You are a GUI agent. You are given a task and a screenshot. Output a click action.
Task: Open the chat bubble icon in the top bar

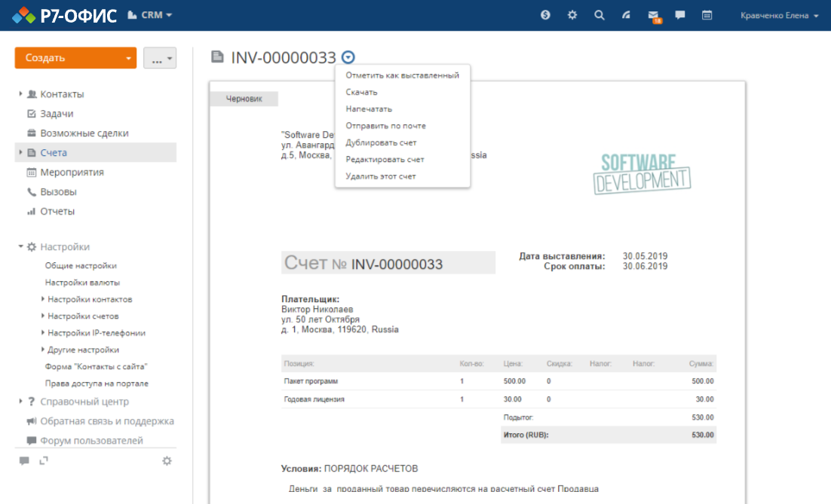pos(679,14)
